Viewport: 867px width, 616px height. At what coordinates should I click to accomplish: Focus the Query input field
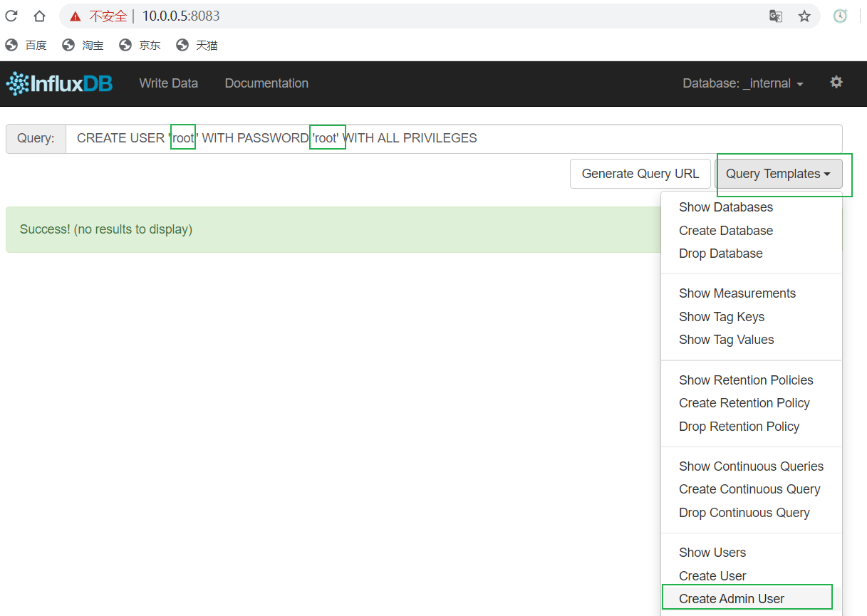(x=454, y=138)
